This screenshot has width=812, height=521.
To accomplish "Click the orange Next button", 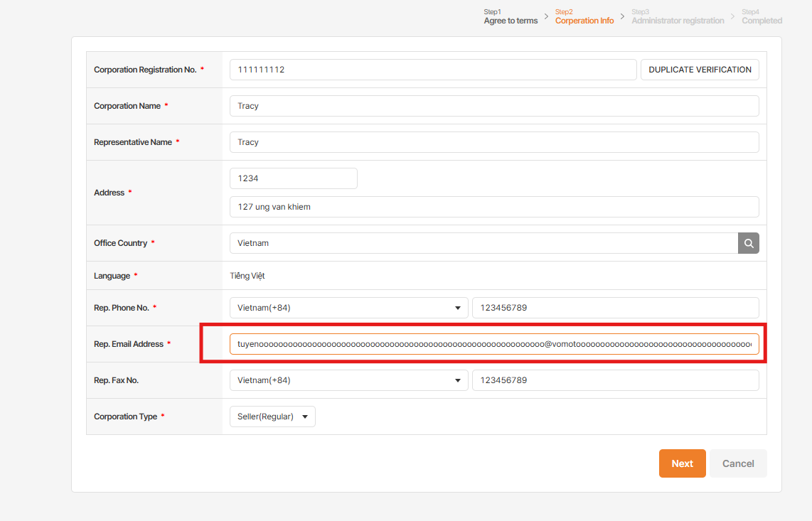I will (x=682, y=463).
